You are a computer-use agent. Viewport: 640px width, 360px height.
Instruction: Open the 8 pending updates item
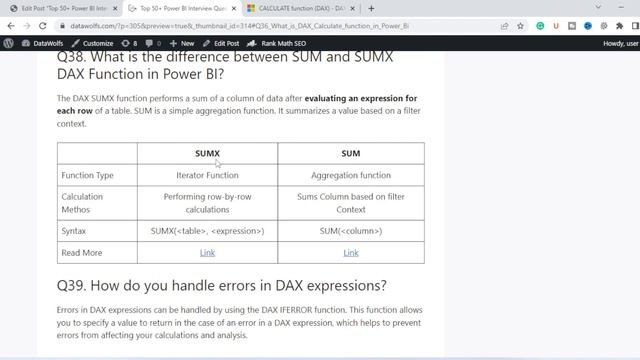(x=129, y=43)
